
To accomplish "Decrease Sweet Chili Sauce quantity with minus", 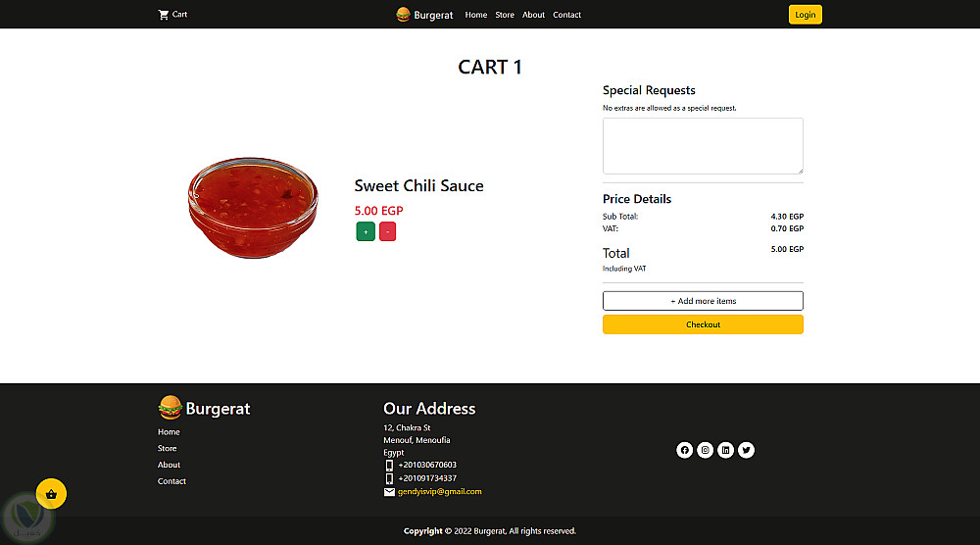I will [387, 231].
